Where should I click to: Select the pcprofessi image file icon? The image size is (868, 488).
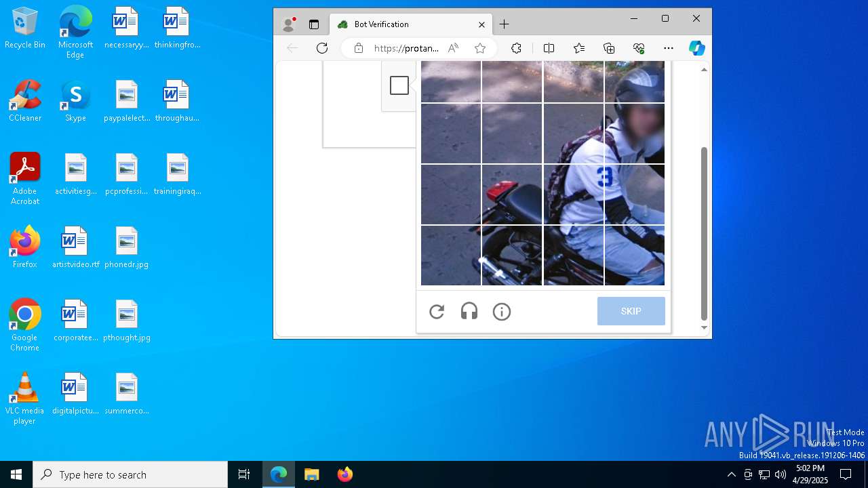point(126,174)
